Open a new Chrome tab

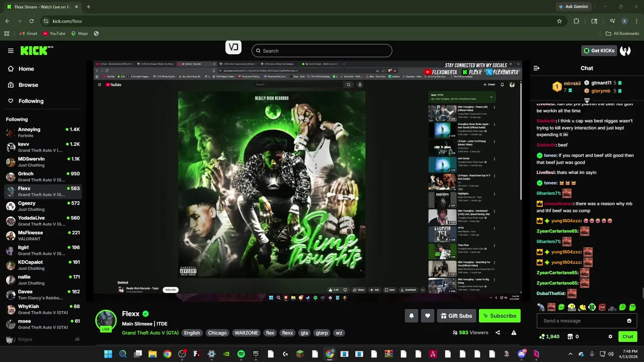89,7
